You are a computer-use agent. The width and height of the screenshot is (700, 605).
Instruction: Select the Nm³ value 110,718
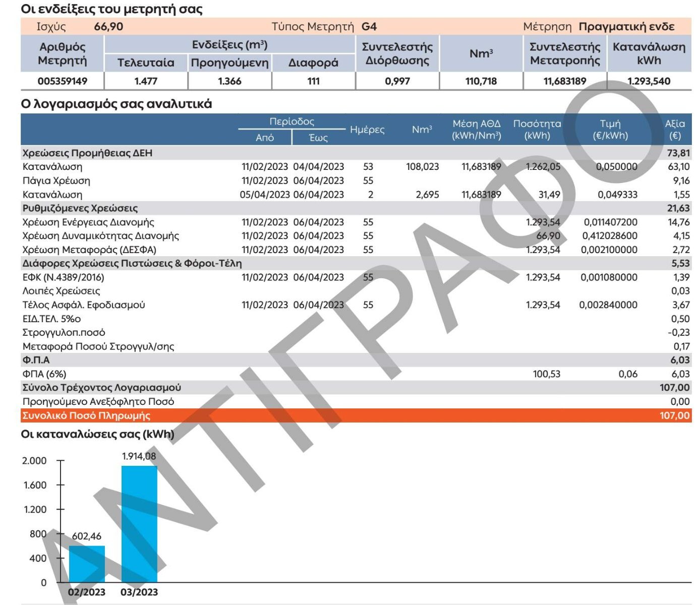point(481,81)
